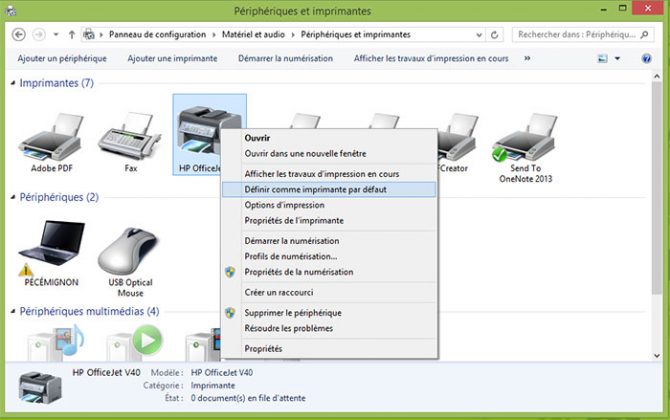This screenshot has width=670, height=420.
Task: Choose Démarrer la numérisation in context menu
Action: 329,241
